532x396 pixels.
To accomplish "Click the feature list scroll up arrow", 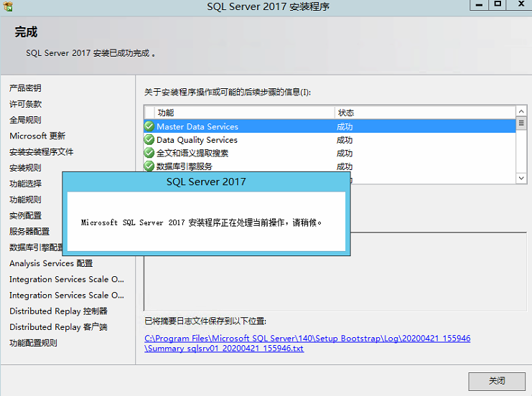I will point(521,111).
